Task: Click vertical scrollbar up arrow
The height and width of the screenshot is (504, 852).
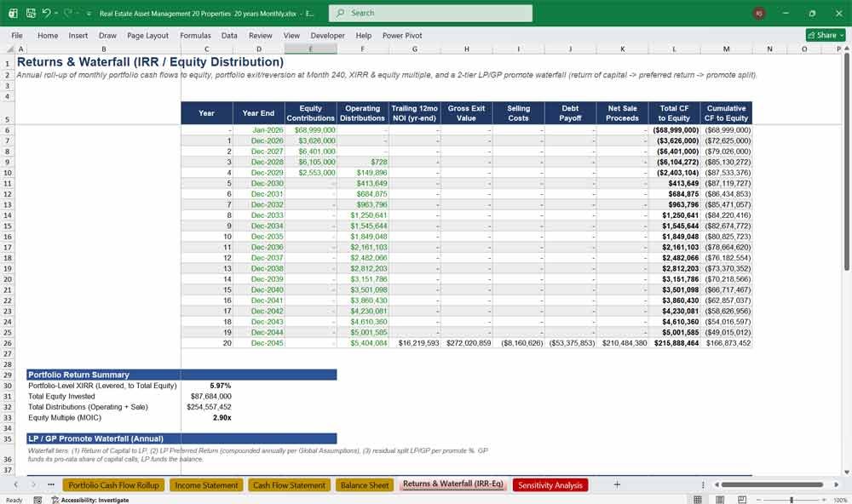Action: tap(846, 49)
